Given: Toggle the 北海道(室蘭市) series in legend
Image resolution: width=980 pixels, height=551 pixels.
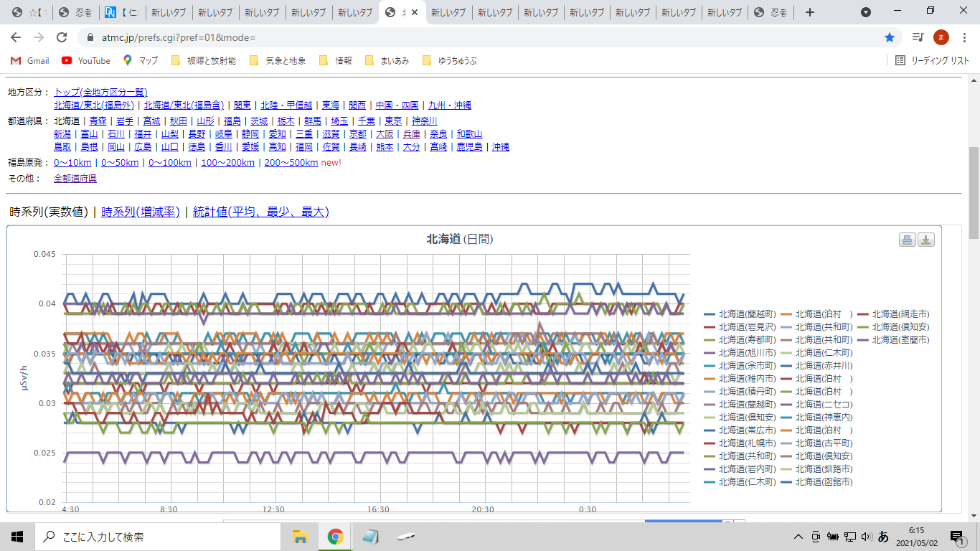Looking at the screenshot, I should (894, 340).
